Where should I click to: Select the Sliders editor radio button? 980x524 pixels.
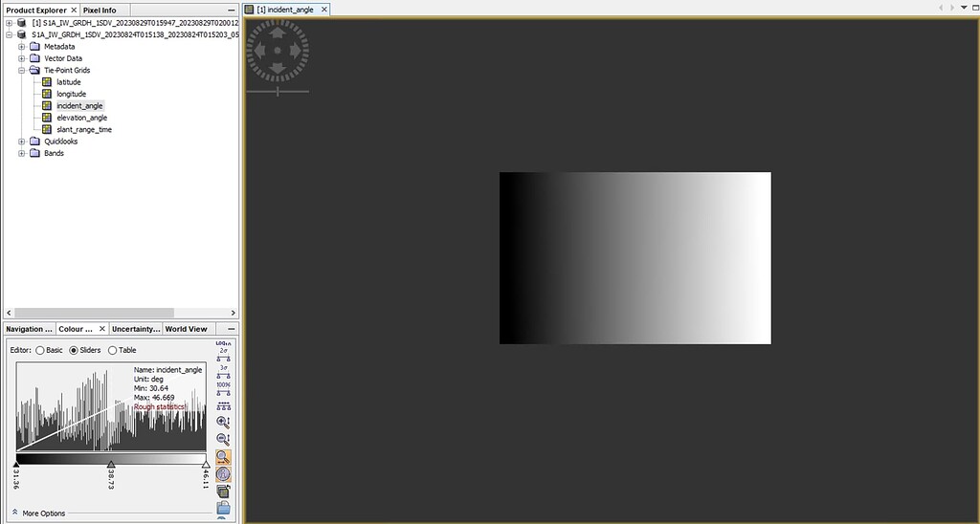(x=75, y=350)
